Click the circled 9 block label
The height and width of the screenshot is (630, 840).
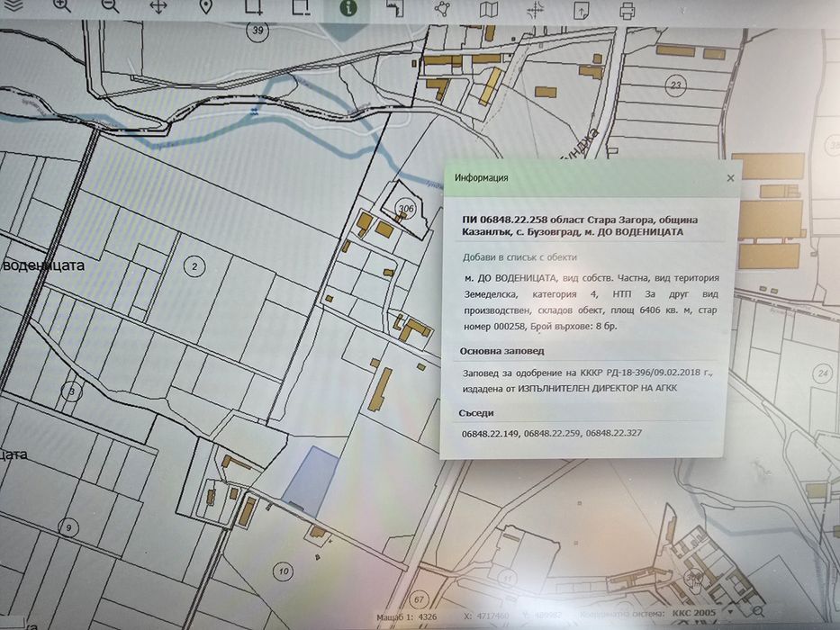point(68,527)
